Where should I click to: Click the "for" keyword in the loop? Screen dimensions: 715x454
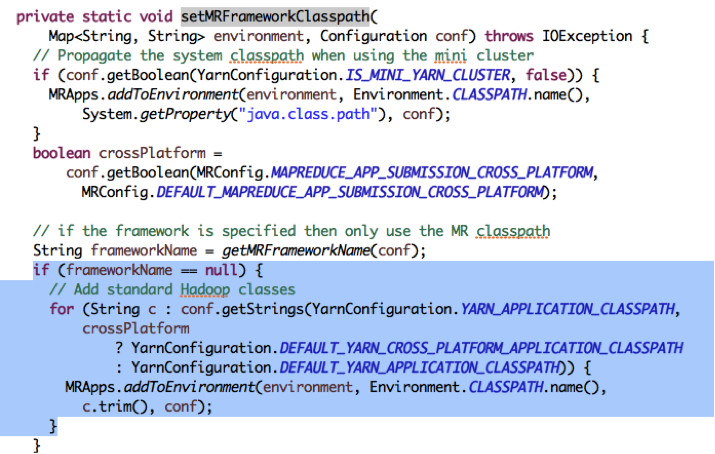pyautogui.click(x=62, y=310)
